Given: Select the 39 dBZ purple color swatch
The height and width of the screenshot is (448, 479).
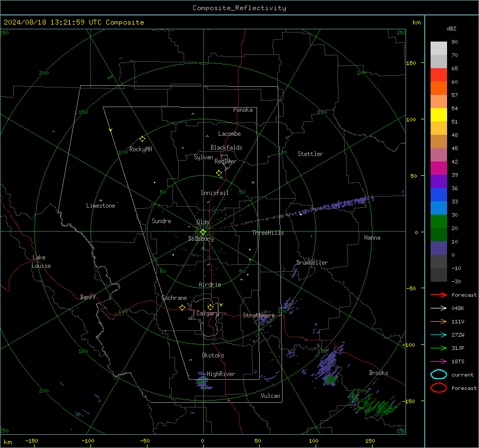Looking at the screenshot, I should (x=439, y=181).
